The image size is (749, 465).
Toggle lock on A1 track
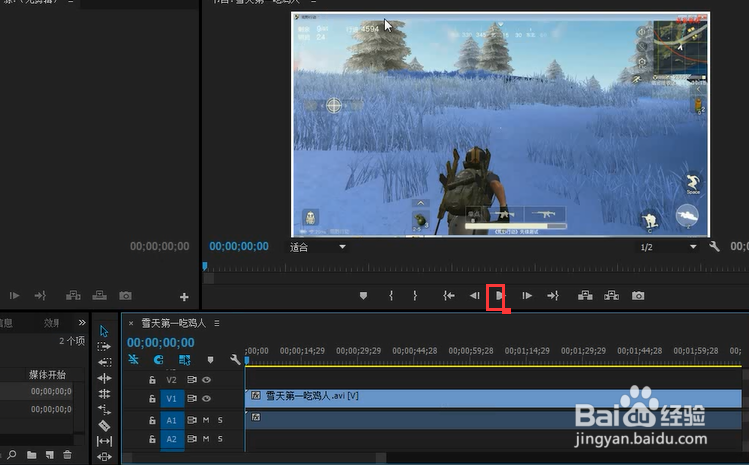152,420
